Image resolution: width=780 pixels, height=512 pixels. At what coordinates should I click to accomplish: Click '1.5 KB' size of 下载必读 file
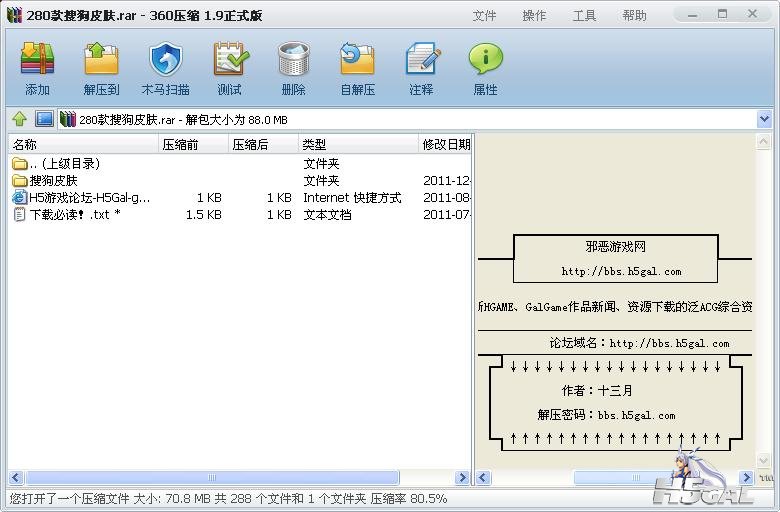203,214
